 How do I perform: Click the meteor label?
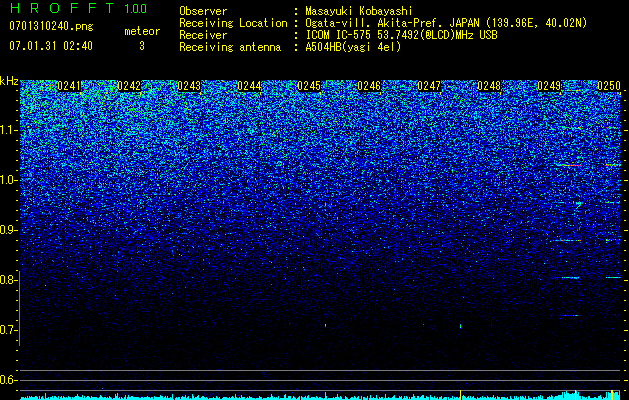[142, 31]
